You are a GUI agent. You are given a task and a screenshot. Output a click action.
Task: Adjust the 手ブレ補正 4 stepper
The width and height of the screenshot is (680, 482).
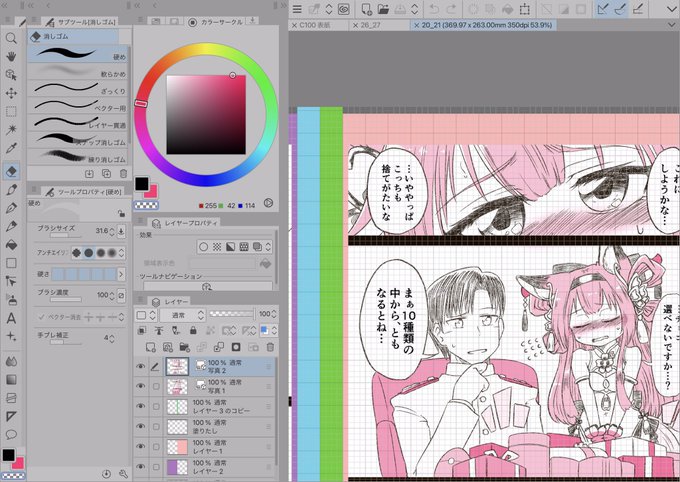point(112,338)
